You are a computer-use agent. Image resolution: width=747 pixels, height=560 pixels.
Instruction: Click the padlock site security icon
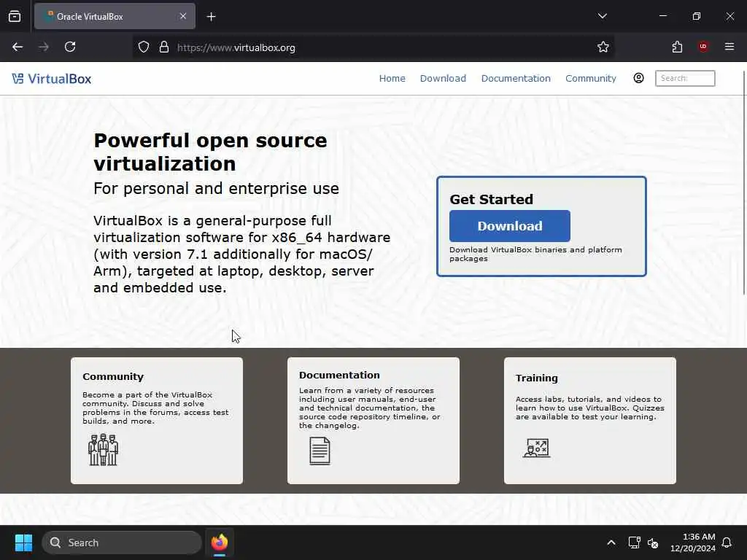click(x=164, y=47)
